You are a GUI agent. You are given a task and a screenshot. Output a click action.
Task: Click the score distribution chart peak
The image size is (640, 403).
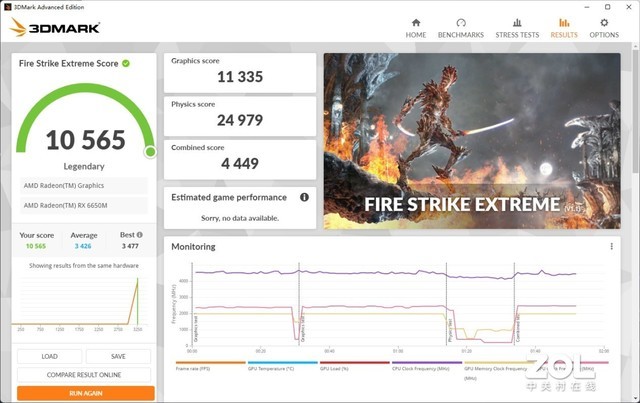click(138, 280)
